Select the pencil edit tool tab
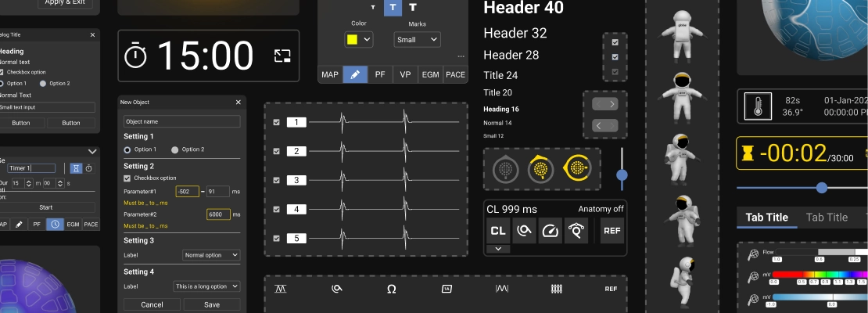 click(x=355, y=74)
